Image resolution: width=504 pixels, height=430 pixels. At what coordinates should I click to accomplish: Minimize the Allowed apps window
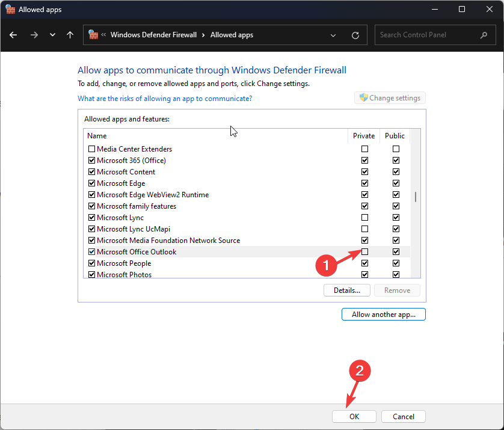(x=435, y=9)
